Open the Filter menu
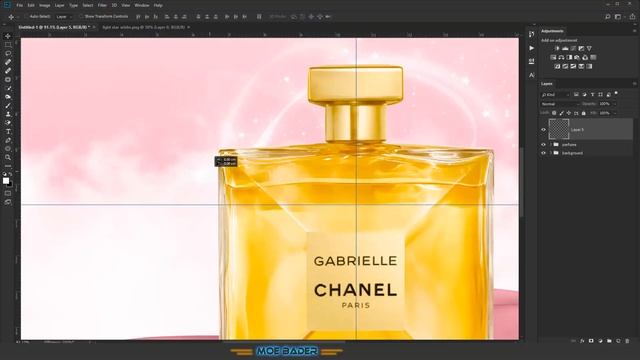The width and height of the screenshot is (640, 360). point(102,5)
